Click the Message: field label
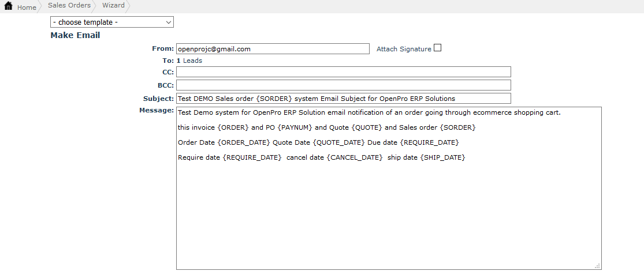Viewport: 644px width, 271px height. (x=157, y=110)
